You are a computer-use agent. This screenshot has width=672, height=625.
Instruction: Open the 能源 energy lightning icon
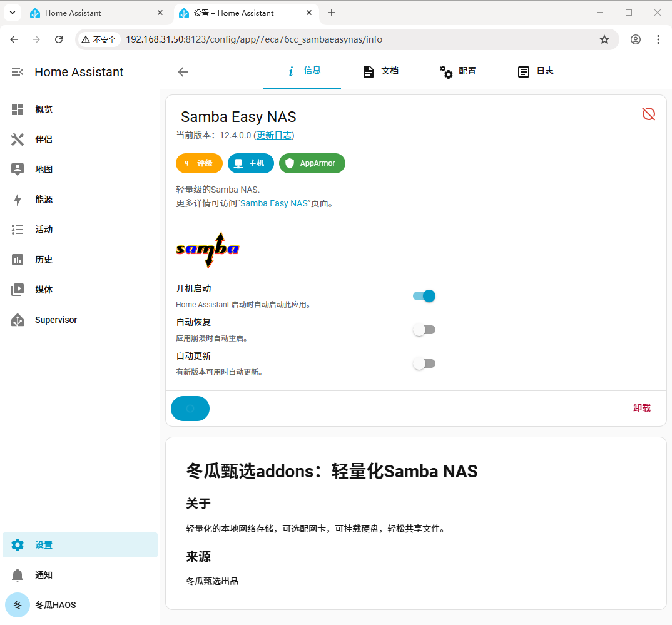coord(17,199)
